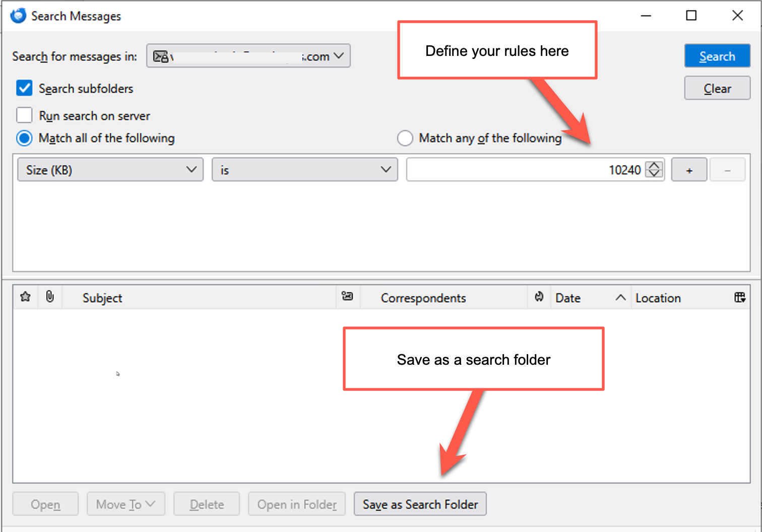Open the column picker icon
This screenshot has width=762, height=532.
(x=739, y=297)
